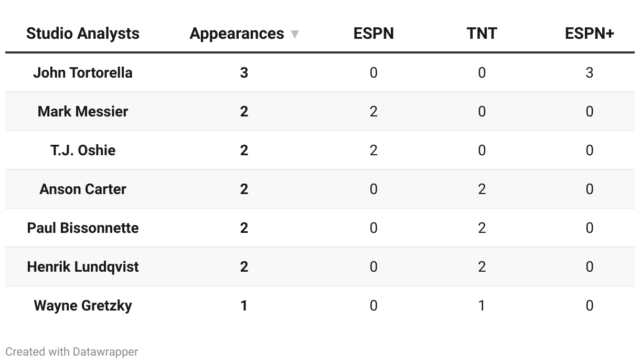Click the Paul Bissonnette name cell
Image resolution: width=640 pixels, height=364 pixels.
click(x=83, y=228)
